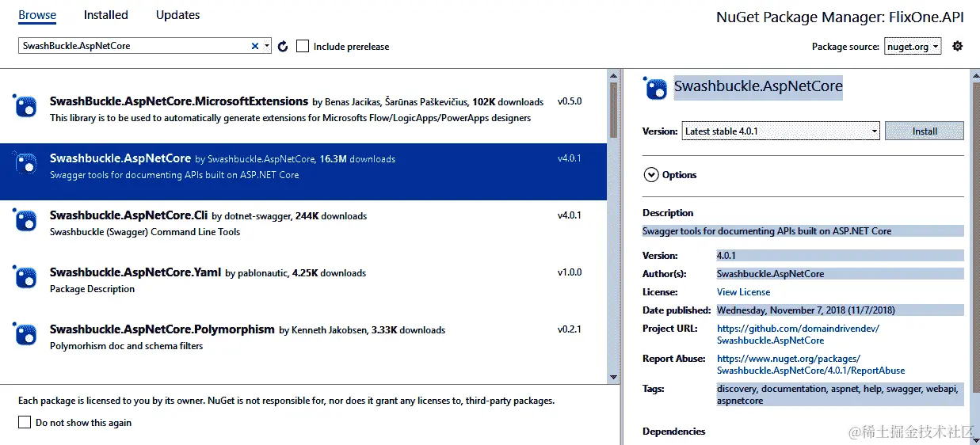Click the Swashbuckle.AspNetCore.Cli package icon
This screenshot has height=445, width=980.
point(25,219)
